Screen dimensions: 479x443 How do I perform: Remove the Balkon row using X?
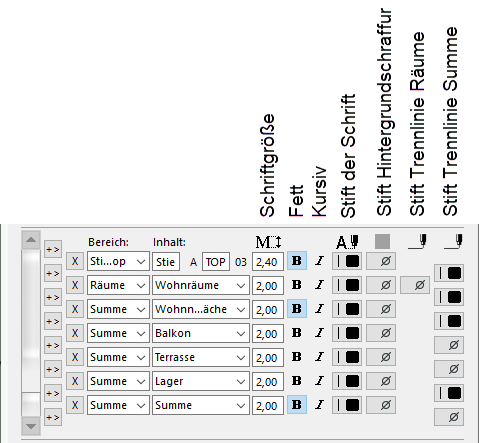75,333
